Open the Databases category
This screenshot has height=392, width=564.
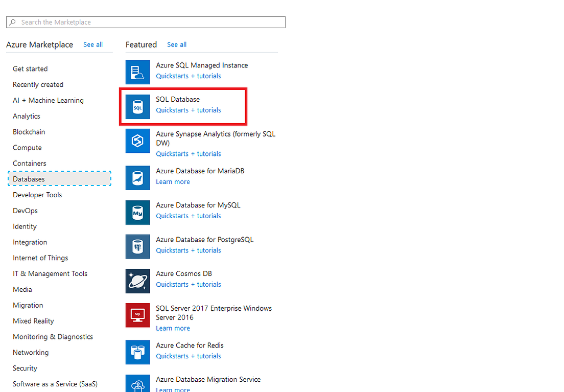[x=29, y=179]
